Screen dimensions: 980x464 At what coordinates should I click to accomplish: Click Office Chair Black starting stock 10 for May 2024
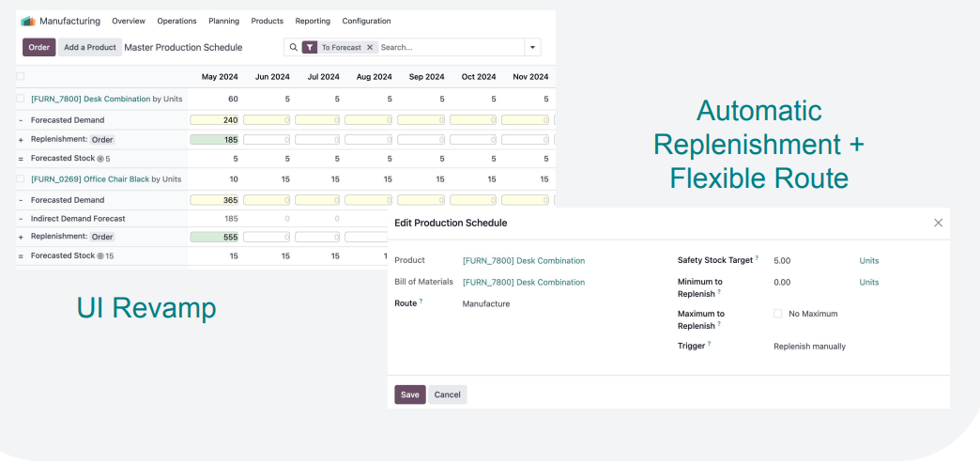tap(233, 178)
